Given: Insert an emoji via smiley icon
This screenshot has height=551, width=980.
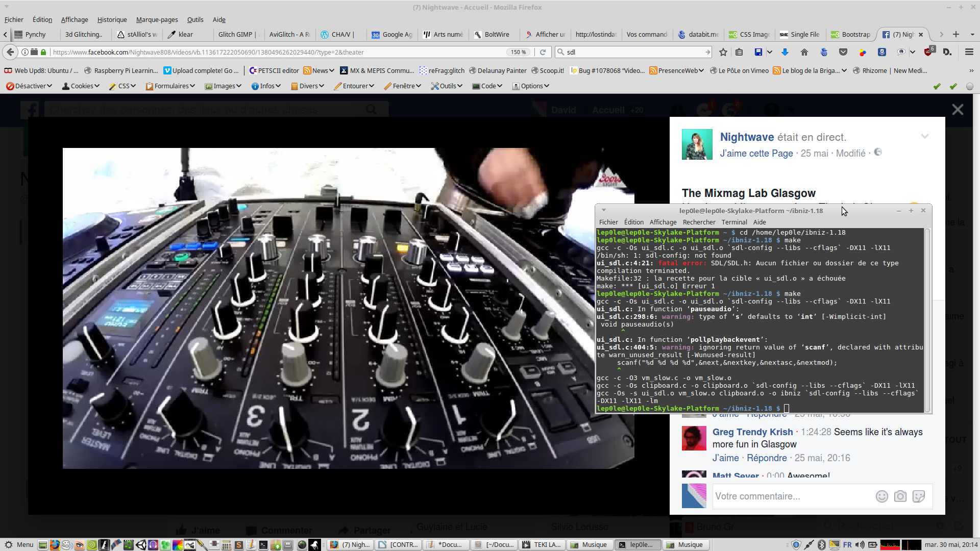Looking at the screenshot, I should [x=881, y=496].
